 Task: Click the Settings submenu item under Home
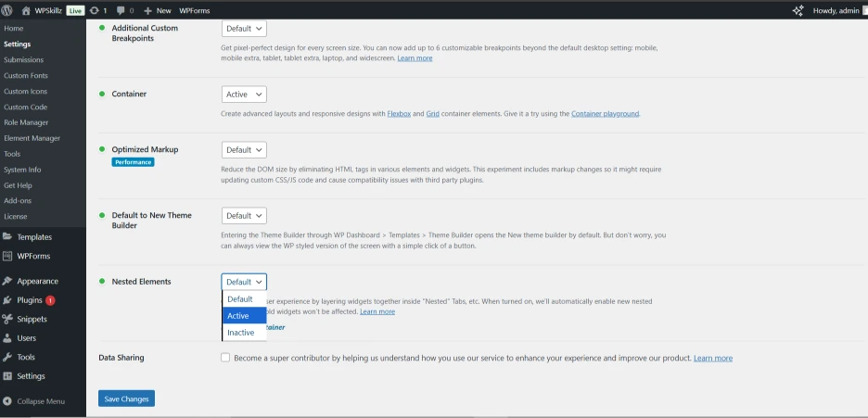(18, 44)
